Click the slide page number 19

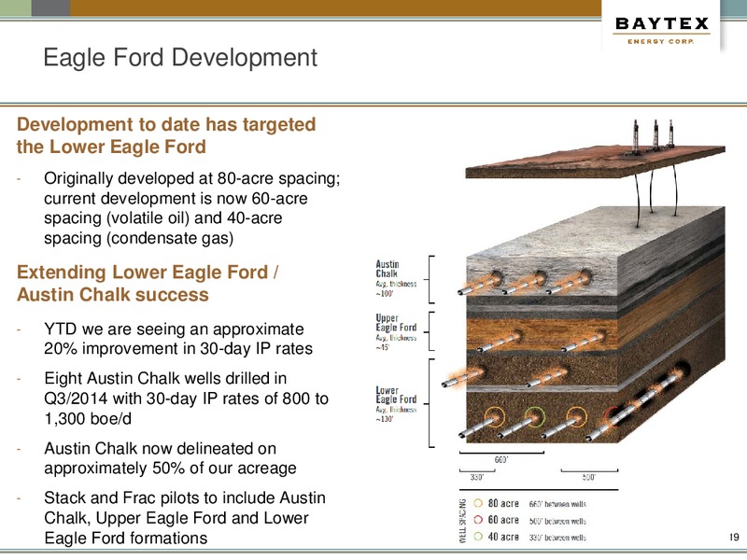pos(734,538)
